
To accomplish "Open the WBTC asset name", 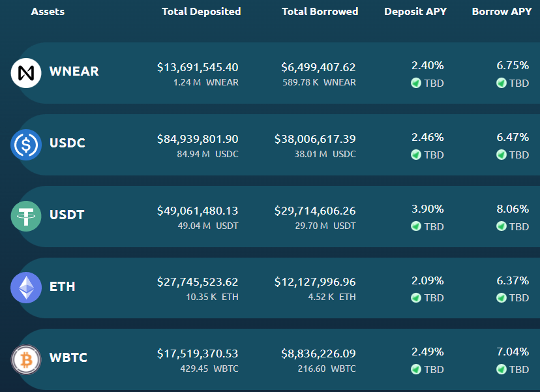I will [68, 357].
